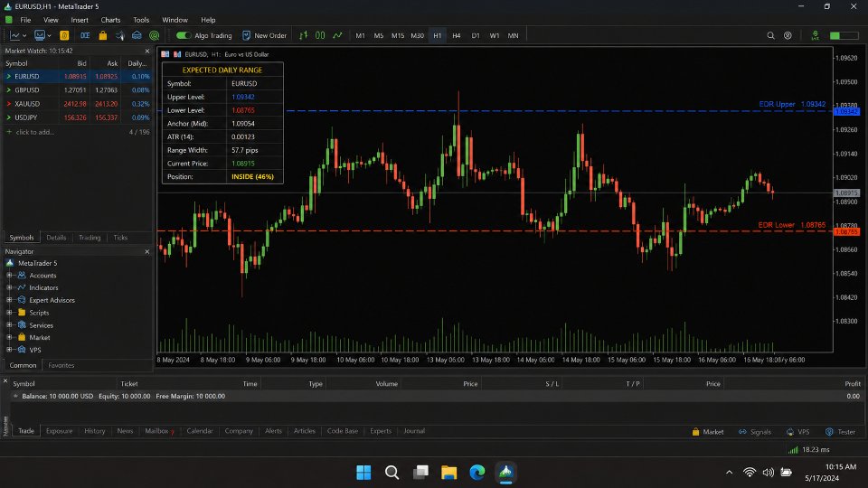Select the M5 timeframe

[379, 35]
